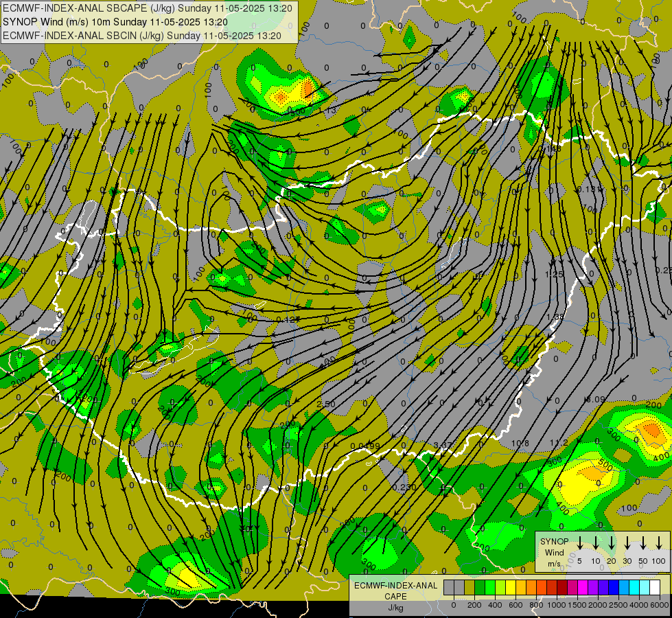The image size is (672, 618).
Task: Pick the amber swatch in CAPE scale
Action: click(x=521, y=587)
